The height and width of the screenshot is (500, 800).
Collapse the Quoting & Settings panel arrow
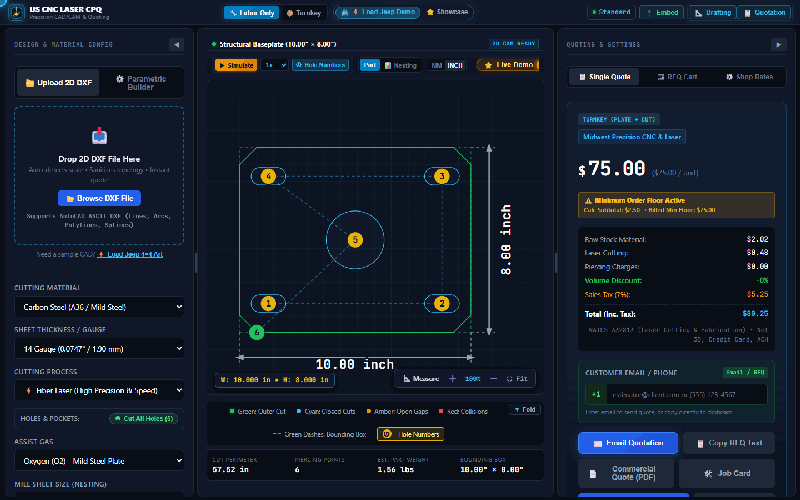tap(778, 44)
